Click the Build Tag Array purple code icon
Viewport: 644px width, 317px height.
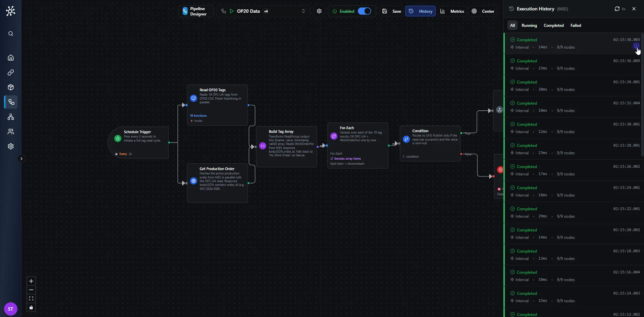[263, 146]
